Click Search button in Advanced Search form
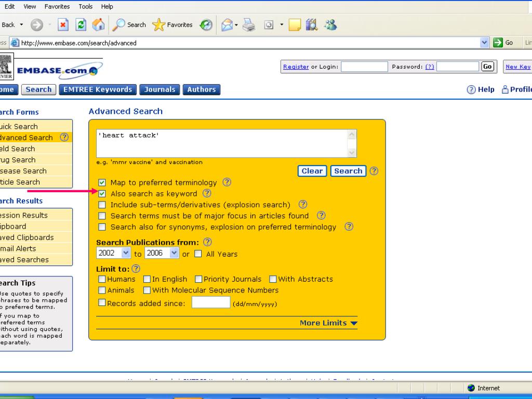This screenshot has width=532, height=399. coord(349,171)
